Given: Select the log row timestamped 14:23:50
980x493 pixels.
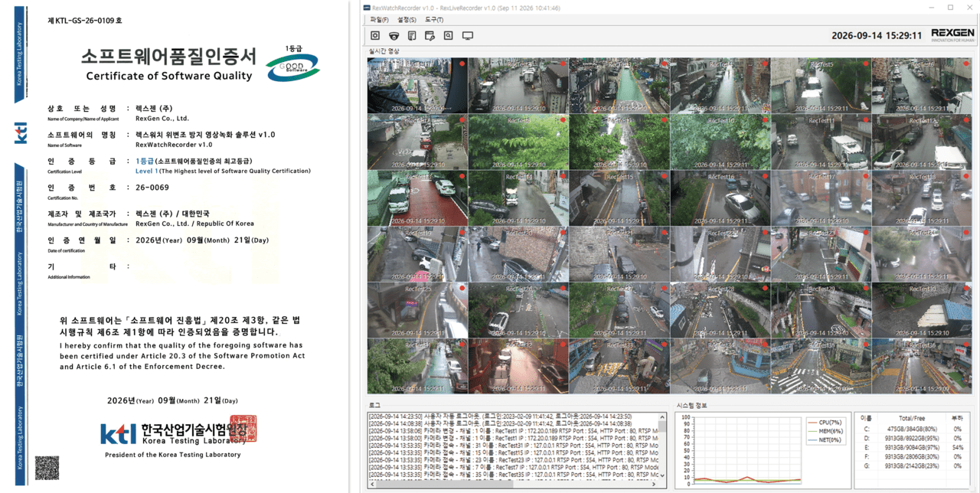Looking at the screenshot, I should 514,416.
